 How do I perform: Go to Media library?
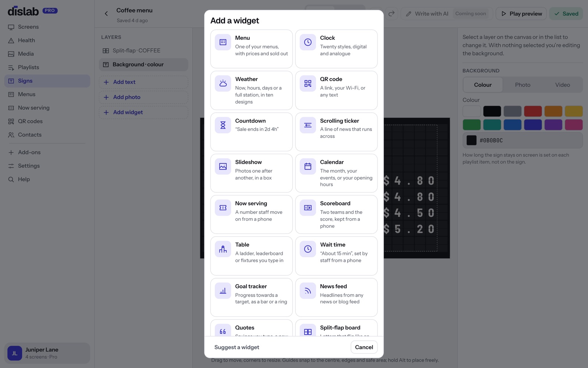[x=47, y=54]
